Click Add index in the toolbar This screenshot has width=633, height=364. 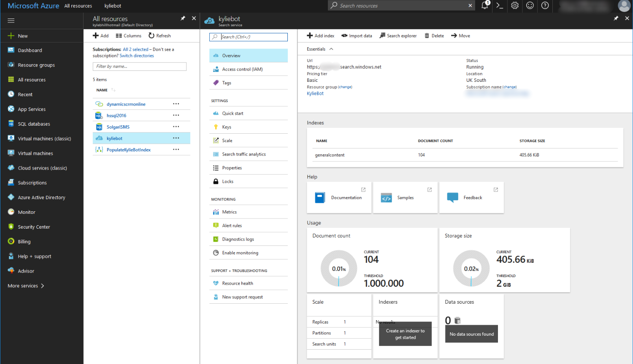pyautogui.click(x=321, y=36)
